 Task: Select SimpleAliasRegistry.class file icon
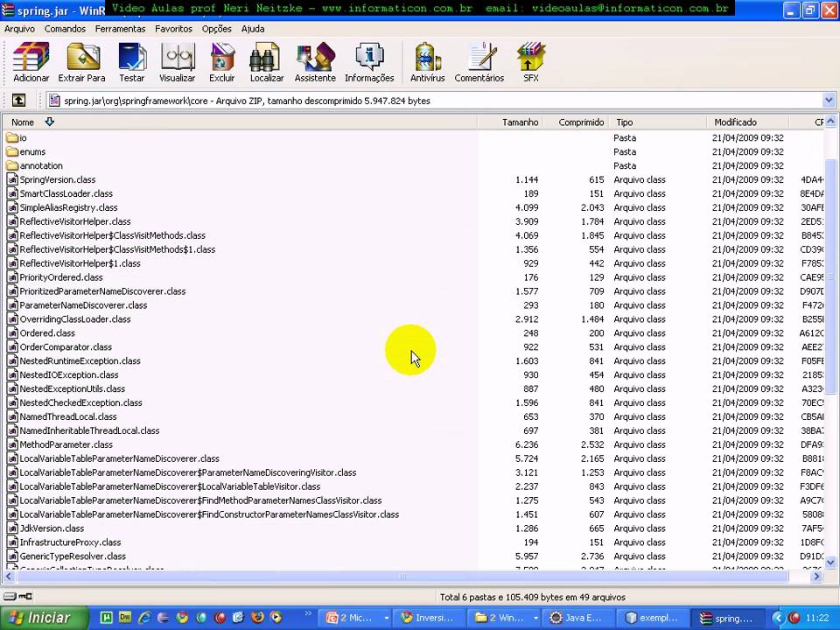pos(12,207)
